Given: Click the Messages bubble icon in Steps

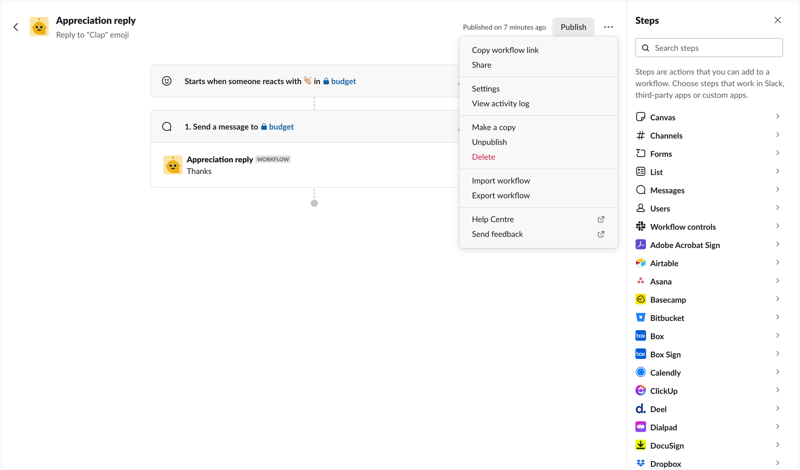Looking at the screenshot, I should click(640, 190).
